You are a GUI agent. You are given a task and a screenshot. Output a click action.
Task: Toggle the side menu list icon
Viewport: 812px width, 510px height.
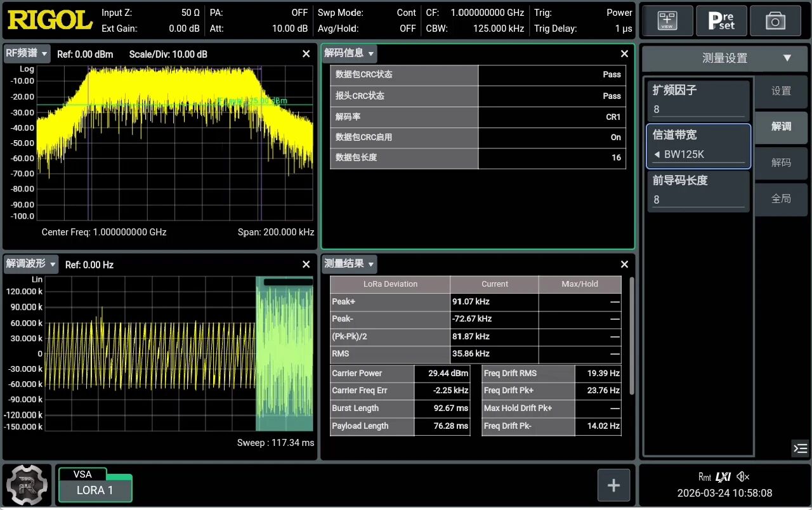click(x=801, y=448)
